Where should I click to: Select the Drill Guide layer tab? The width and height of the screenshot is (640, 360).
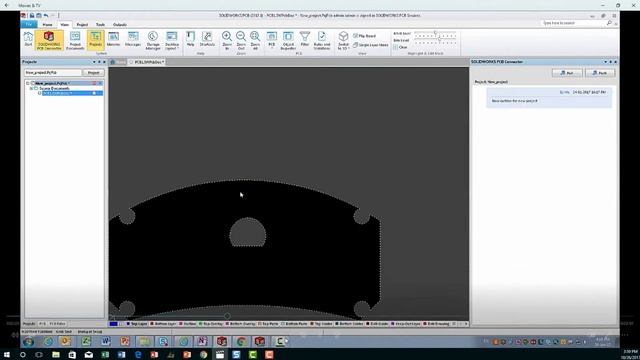tap(378, 324)
